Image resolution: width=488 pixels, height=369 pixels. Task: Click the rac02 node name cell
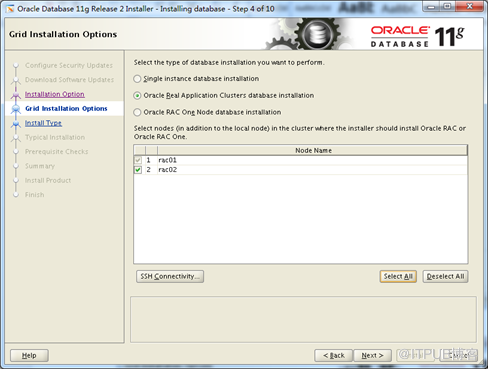click(312, 170)
